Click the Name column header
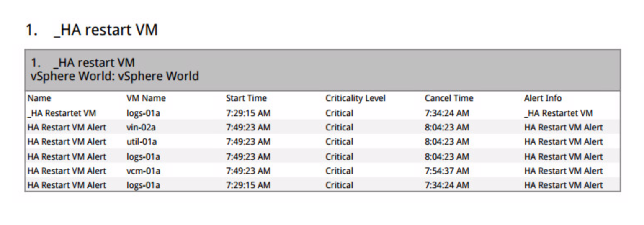The height and width of the screenshot is (225, 644). pos(39,99)
